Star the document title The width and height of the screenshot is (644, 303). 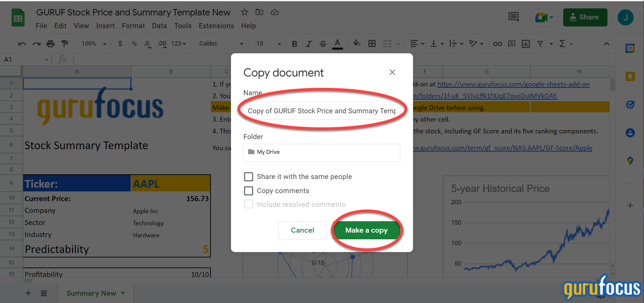(x=244, y=12)
